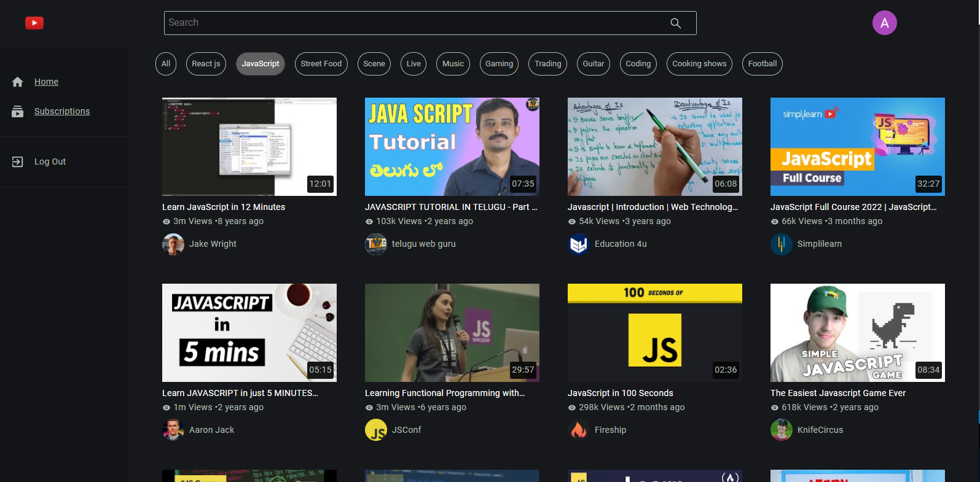Focus the Search input field
The height and width of the screenshot is (482, 980).
pyautogui.click(x=430, y=23)
